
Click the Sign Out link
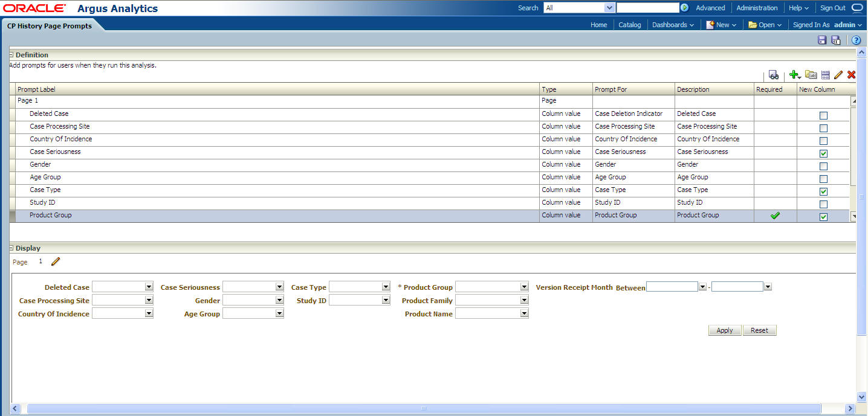[x=832, y=8]
